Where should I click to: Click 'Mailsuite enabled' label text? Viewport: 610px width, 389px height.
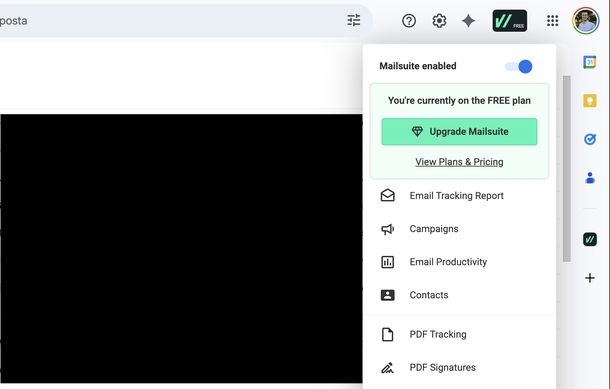(x=418, y=66)
